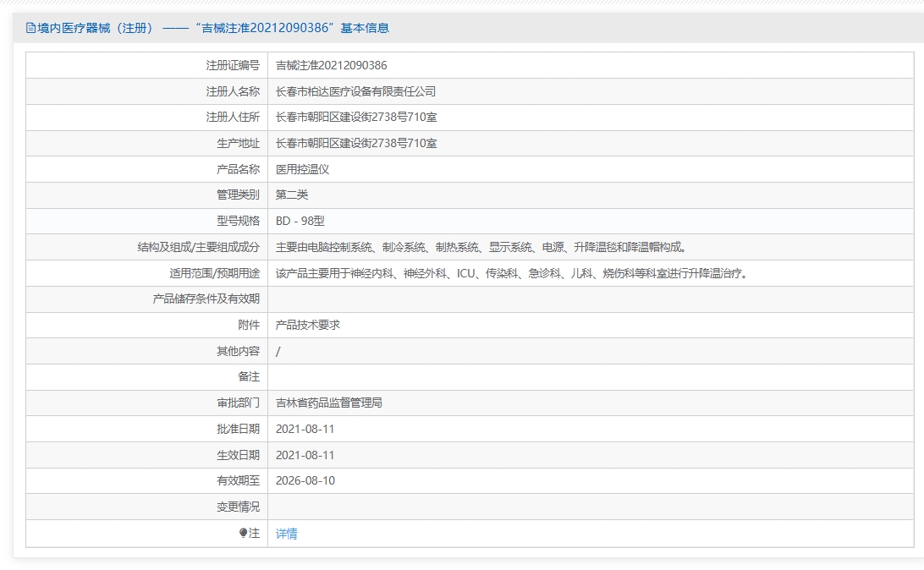Select the 生效日期 label
The height and width of the screenshot is (570, 924).
click(238, 455)
